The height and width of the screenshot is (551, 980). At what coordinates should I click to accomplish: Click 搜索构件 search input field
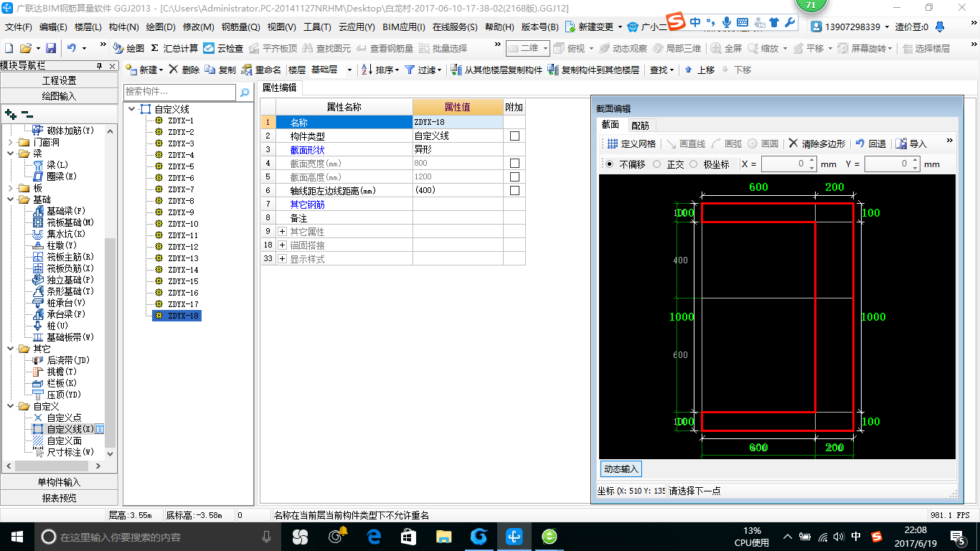(x=179, y=92)
